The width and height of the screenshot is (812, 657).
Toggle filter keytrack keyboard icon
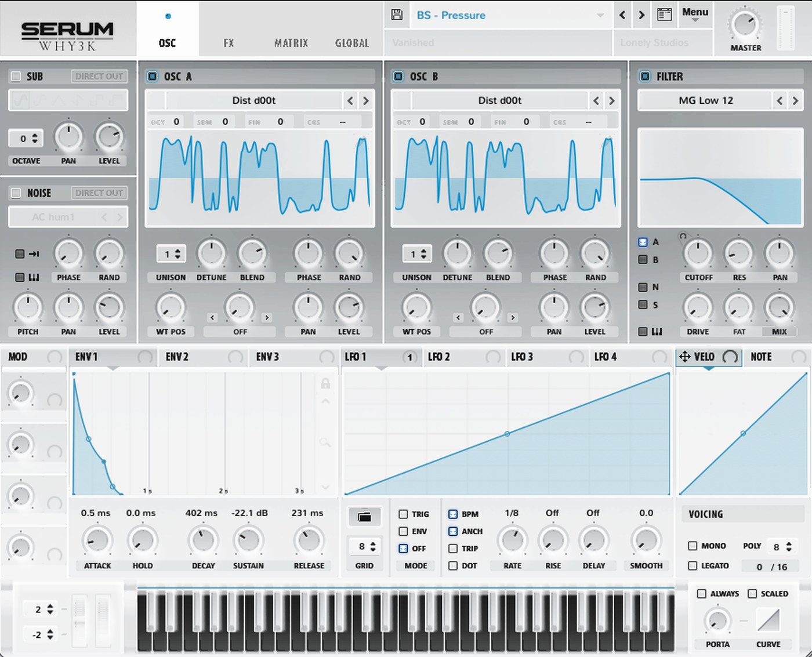point(651,332)
